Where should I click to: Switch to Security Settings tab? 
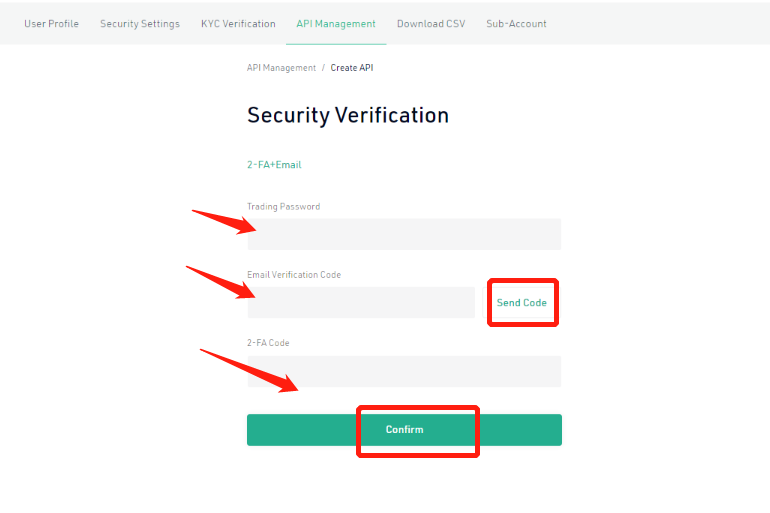click(x=140, y=24)
